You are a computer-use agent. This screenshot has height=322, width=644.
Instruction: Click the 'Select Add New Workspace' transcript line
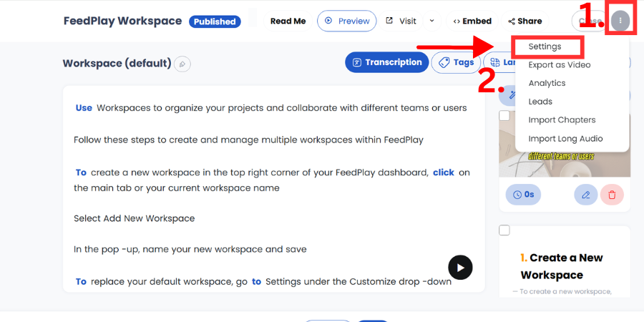click(135, 218)
